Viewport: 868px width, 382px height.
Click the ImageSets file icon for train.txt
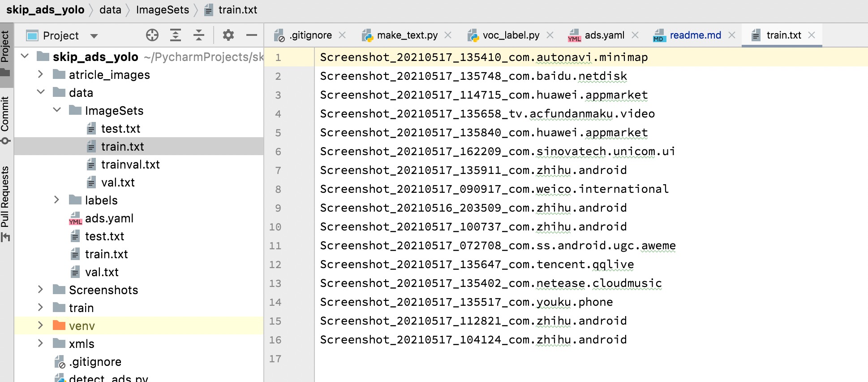click(x=91, y=146)
